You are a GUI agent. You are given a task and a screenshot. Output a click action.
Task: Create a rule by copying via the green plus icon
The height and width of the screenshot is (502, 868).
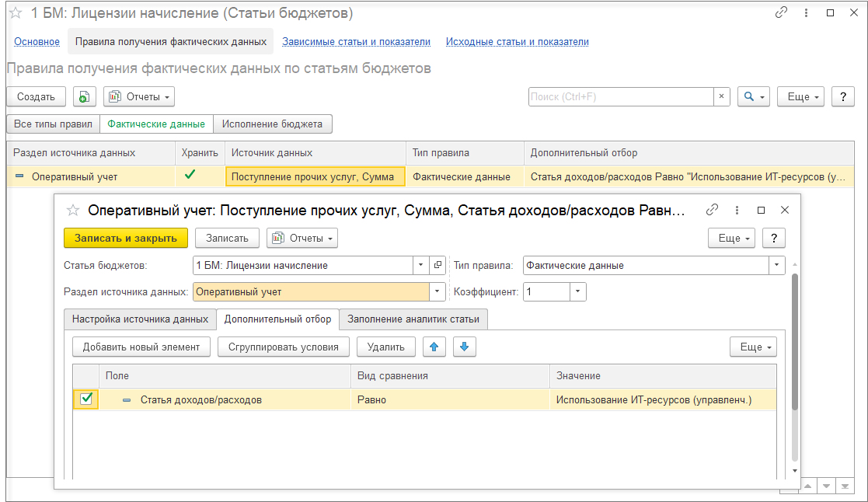[84, 97]
